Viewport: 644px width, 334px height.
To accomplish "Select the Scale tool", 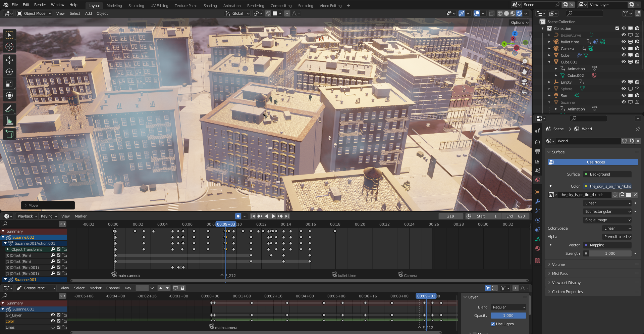I will tap(9, 84).
